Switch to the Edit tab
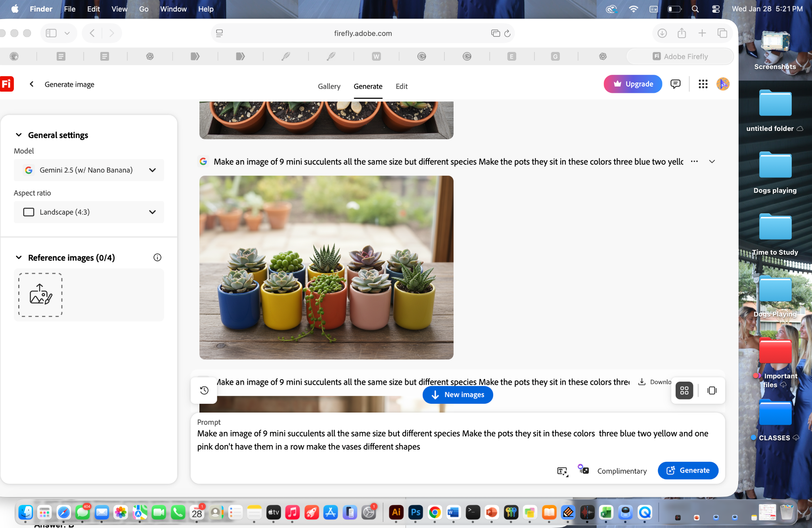The width and height of the screenshot is (812, 528). pos(401,86)
